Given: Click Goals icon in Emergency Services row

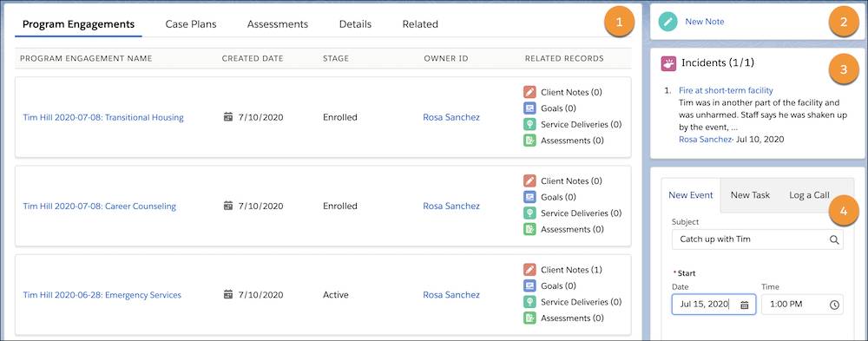Looking at the screenshot, I should 529,286.
